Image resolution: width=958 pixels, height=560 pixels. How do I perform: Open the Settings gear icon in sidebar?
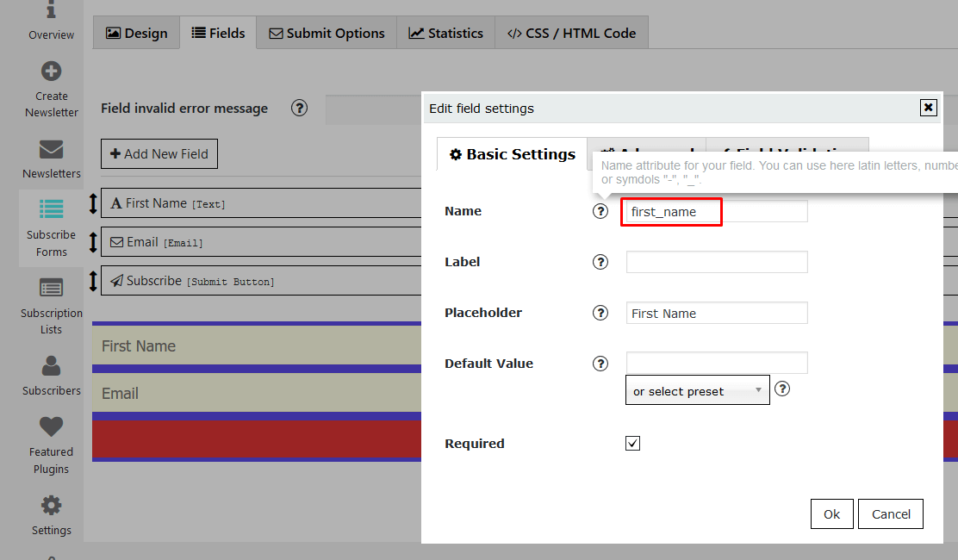pyautogui.click(x=52, y=506)
